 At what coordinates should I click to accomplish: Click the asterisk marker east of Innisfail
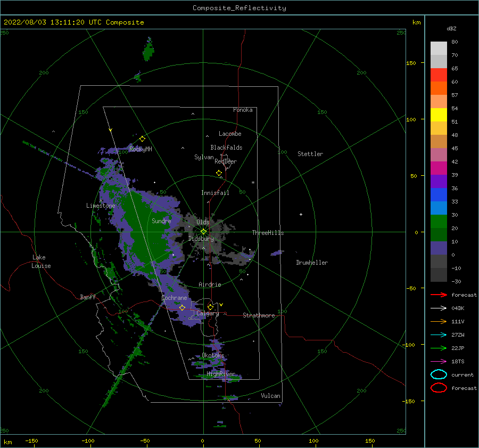coord(253,183)
